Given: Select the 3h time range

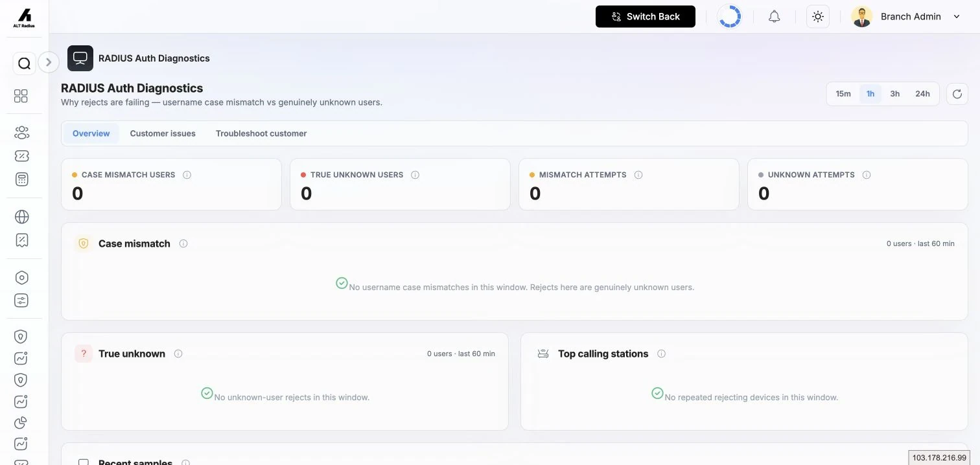Looking at the screenshot, I should [x=895, y=94].
